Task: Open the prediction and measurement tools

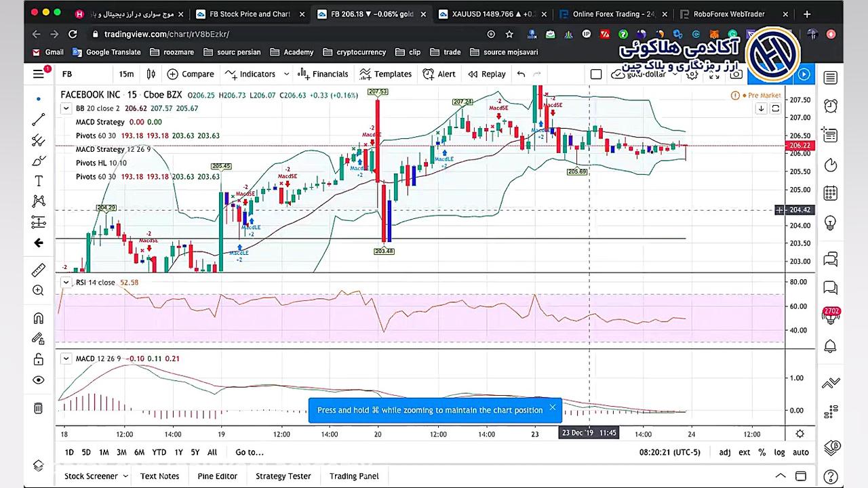Action: [x=39, y=222]
